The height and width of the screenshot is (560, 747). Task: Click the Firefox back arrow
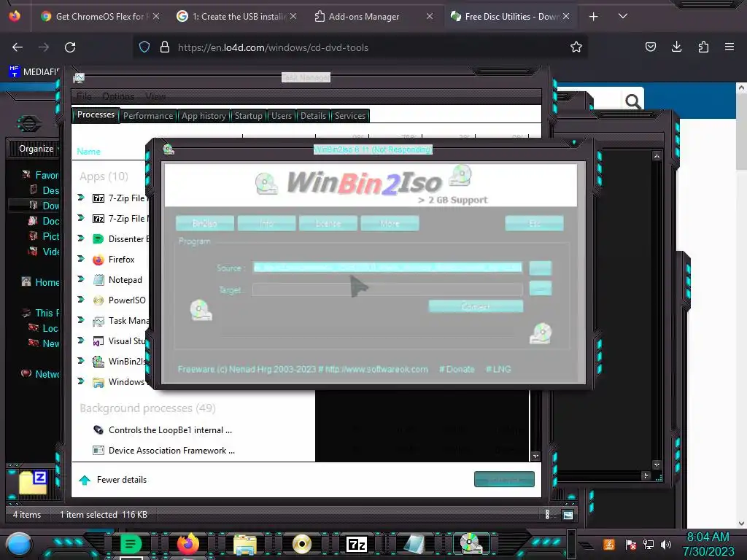pyautogui.click(x=18, y=47)
